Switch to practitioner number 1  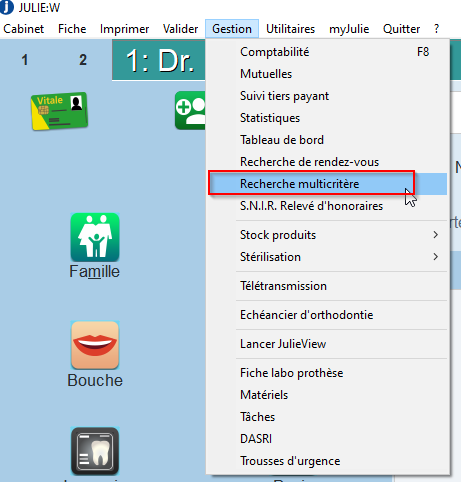click(25, 60)
